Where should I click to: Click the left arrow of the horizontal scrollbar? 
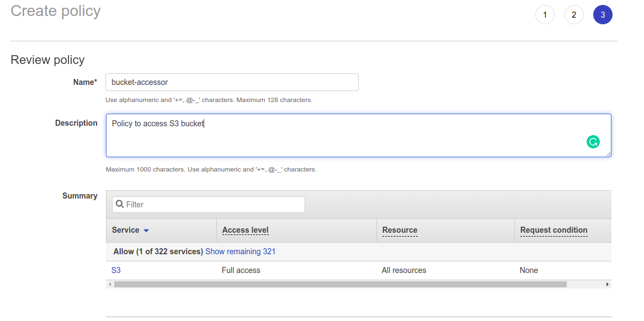tap(110, 285)
